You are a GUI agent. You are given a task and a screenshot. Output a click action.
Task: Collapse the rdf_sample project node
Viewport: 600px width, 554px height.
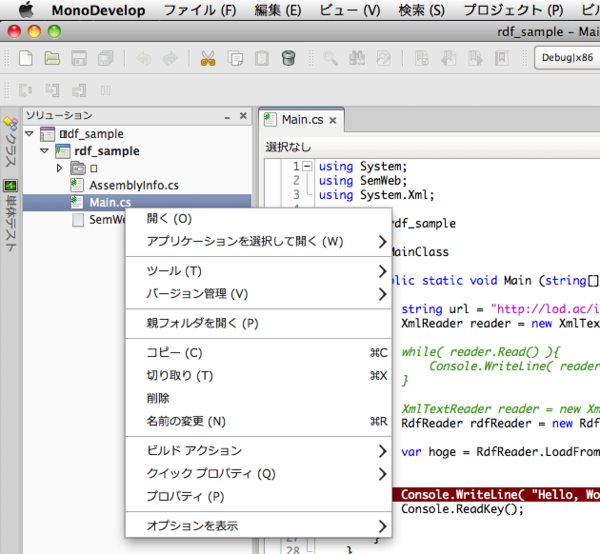44,151
